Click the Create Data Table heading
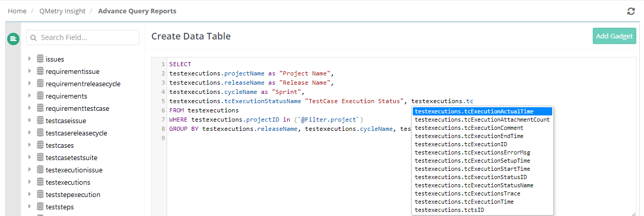Image resolution: width=644 pixels, height=216 pixels. (x=191, y=36)
